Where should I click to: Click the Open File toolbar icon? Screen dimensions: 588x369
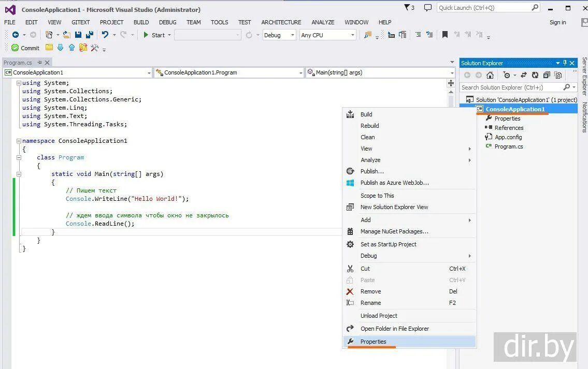coord(67,35)
